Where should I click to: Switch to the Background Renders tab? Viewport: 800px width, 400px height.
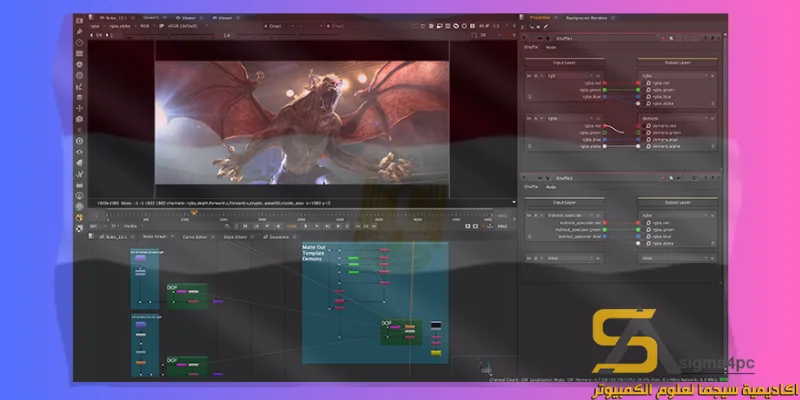586,18
